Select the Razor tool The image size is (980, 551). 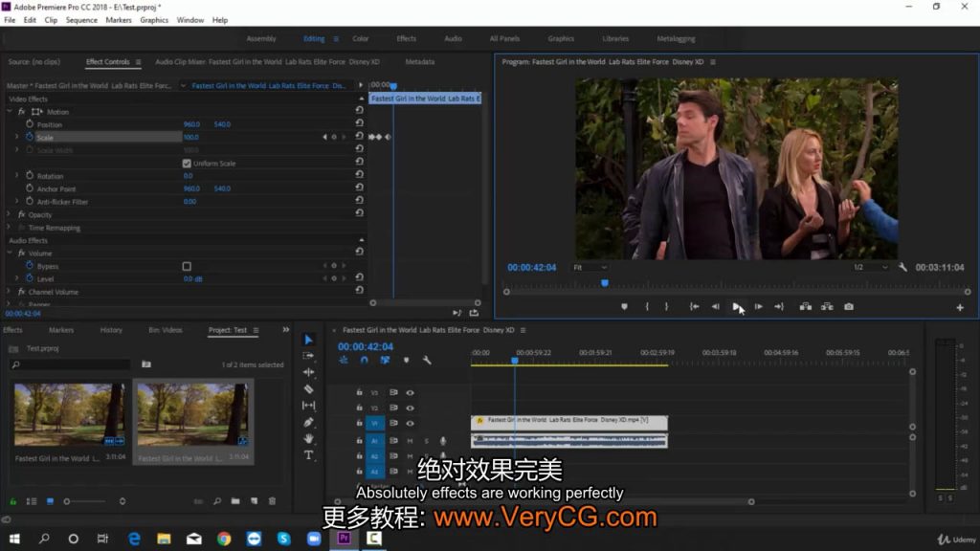point(309,388)
